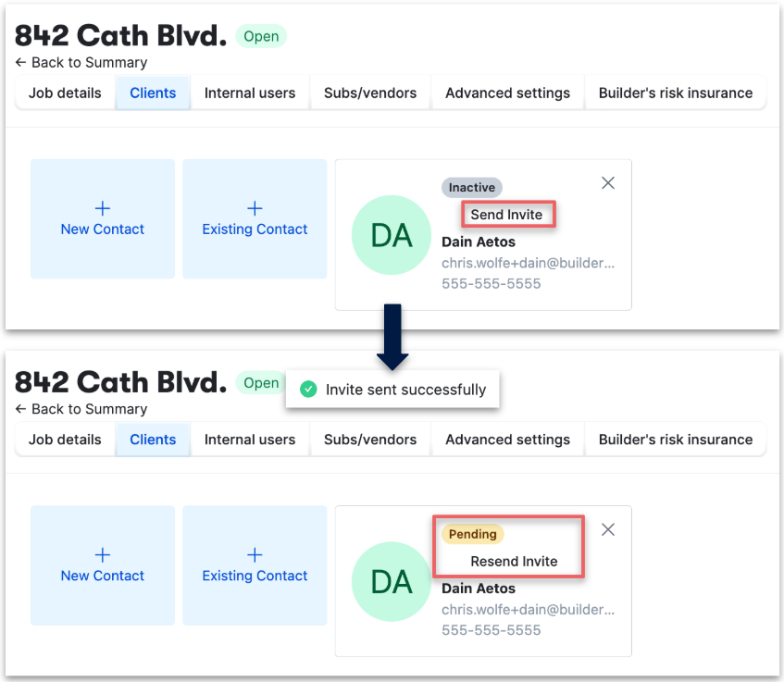
Task: Click Back to Summary link in top panel
Action: 81,63
